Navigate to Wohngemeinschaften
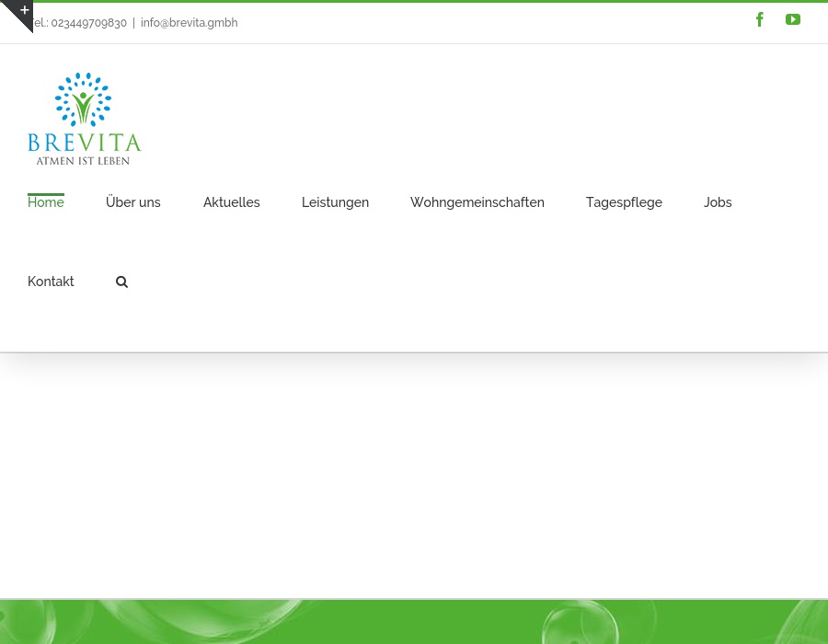The width and height of the screenshot is (828, 644). click(477, 202)
